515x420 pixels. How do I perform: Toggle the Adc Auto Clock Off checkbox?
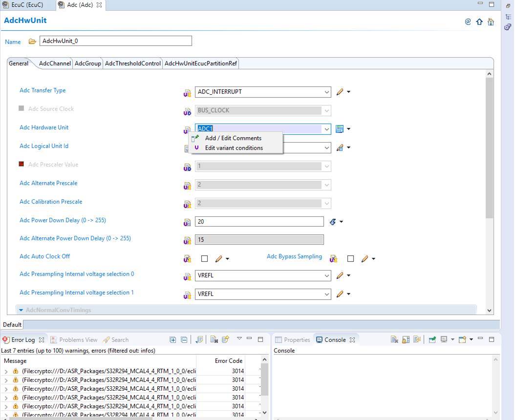(204, 258)
